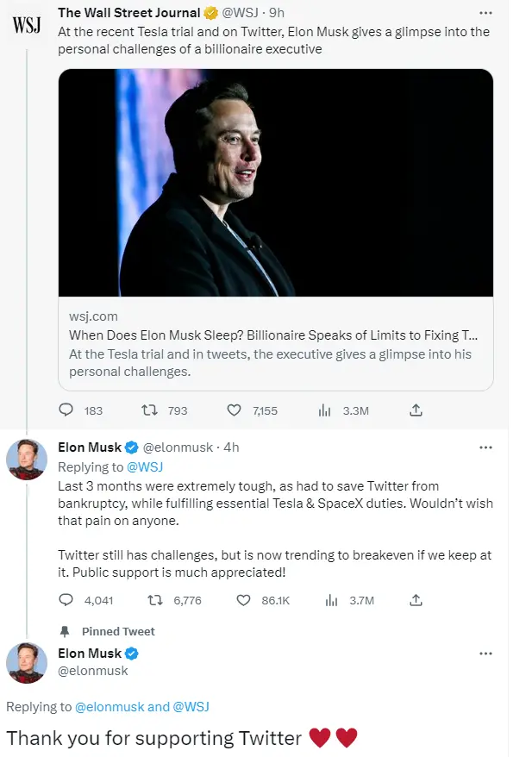
Task: Open Elon Musk's avatar on the 4h reply
Action: [x=27, y=460]
